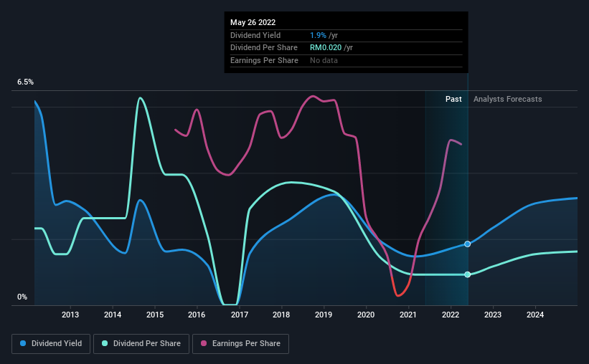Toggle the Dividend Yield legend button
The width and height of the screenshot is (589, 364).
tap(51, 344)
